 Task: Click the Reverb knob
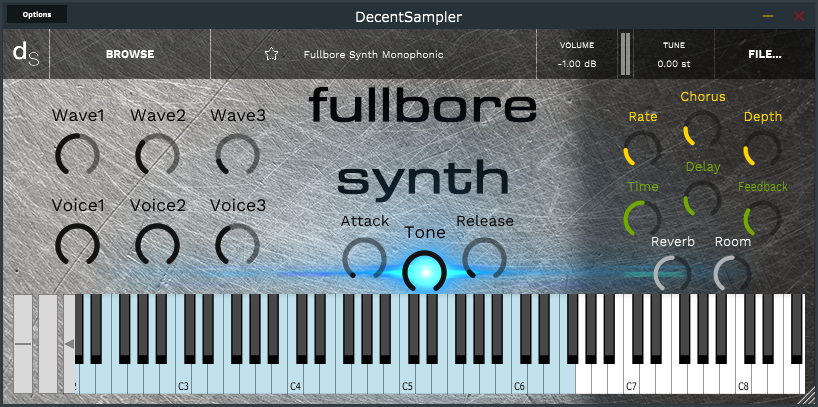click(673, 274)
